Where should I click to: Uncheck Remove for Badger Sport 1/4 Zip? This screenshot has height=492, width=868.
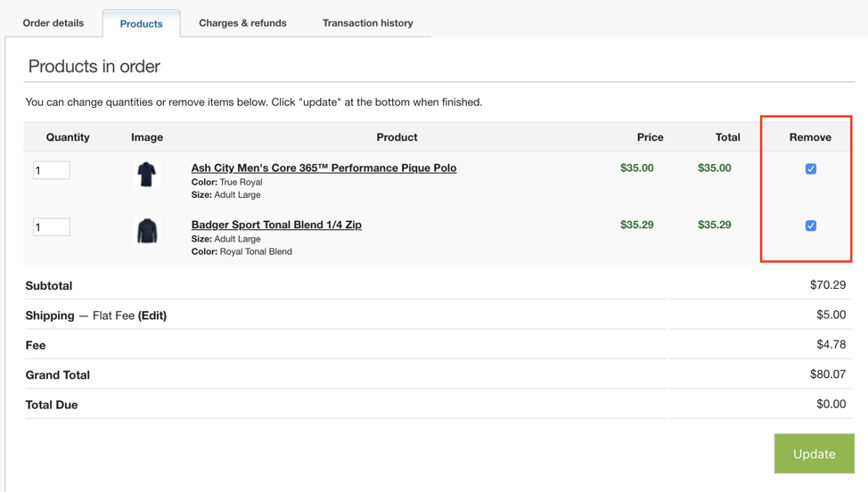[x=810, y=225]
